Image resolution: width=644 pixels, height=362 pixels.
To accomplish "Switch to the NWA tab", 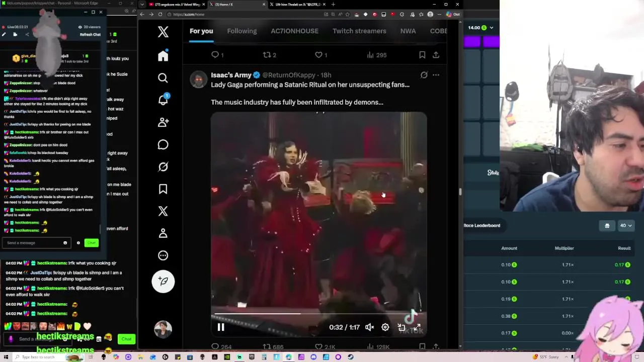I will [x=408, y=31].
